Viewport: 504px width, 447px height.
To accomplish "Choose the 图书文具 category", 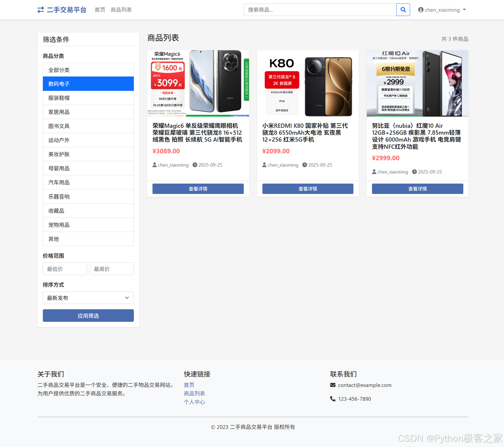I will (88, 126).
